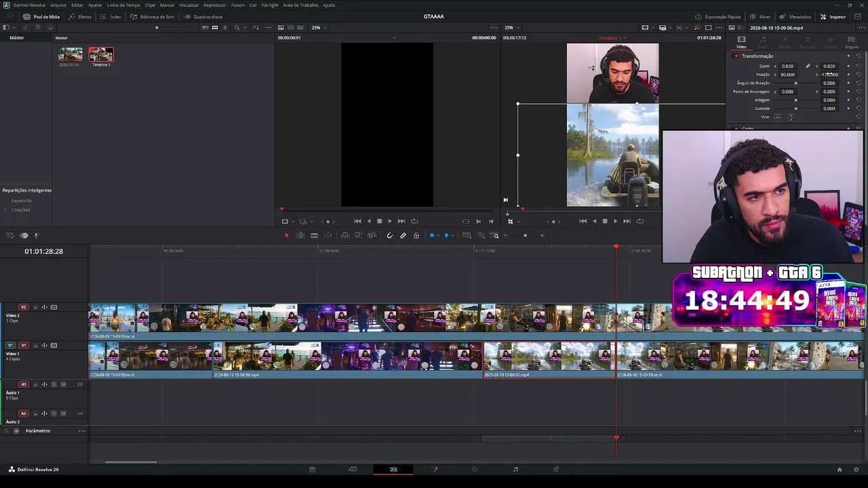Screen dimensions: 868x488
Task: Open the Ajuda menu
Action: pos(329,5)
